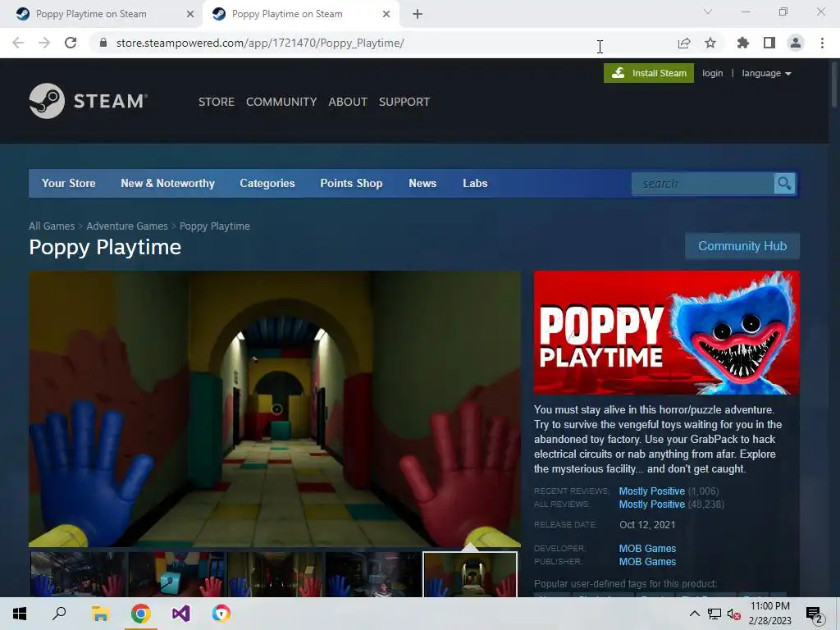Click the main corridor screenshot

point(275,409)
